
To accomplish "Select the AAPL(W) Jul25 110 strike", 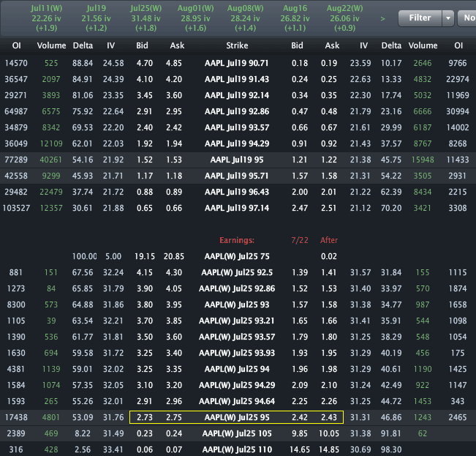I will point(237,449).
